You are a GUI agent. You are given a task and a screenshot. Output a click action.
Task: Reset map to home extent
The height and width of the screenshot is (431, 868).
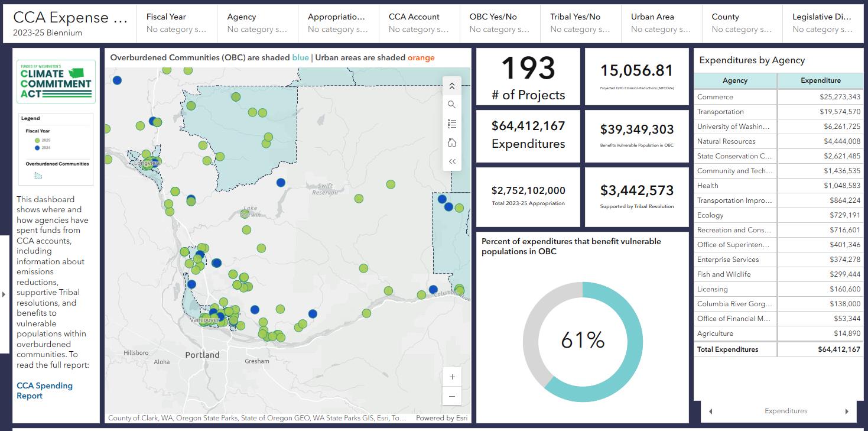pyautogui.click(x=451, y=142)
